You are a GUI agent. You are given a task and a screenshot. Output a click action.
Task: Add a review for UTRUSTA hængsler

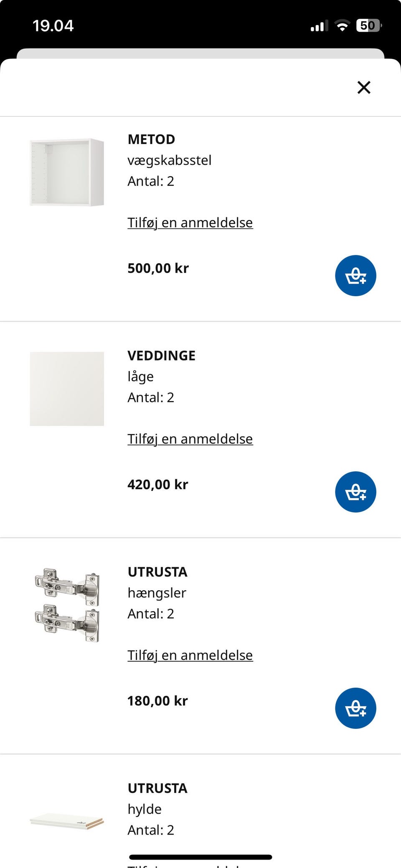click(190, 655)
